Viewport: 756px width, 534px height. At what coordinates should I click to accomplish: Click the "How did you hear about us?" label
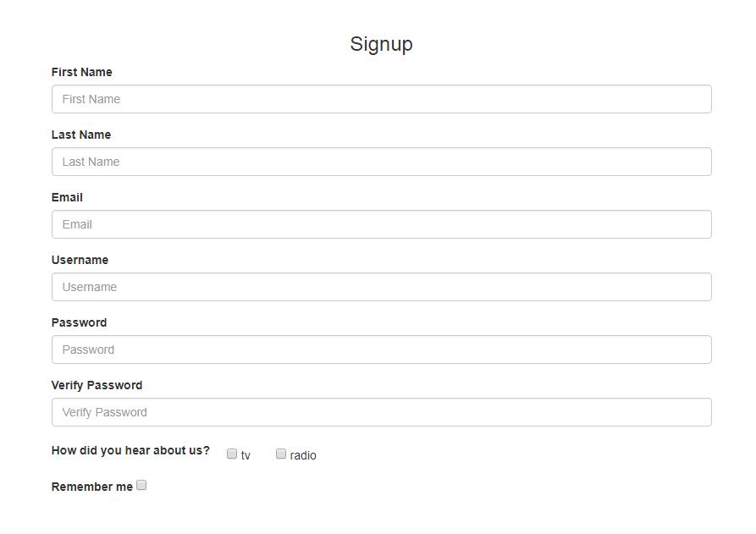click(x=130, y=450)
